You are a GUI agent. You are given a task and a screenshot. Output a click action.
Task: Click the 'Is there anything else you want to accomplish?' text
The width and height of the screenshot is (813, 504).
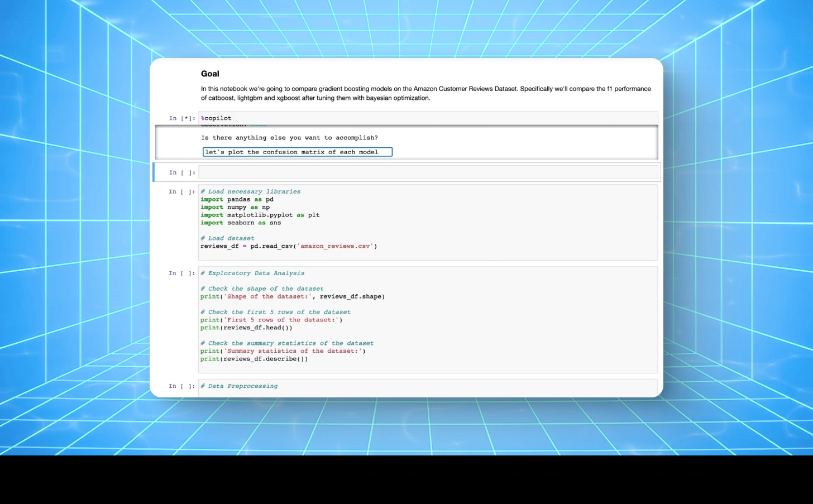(x=289, y=137)
